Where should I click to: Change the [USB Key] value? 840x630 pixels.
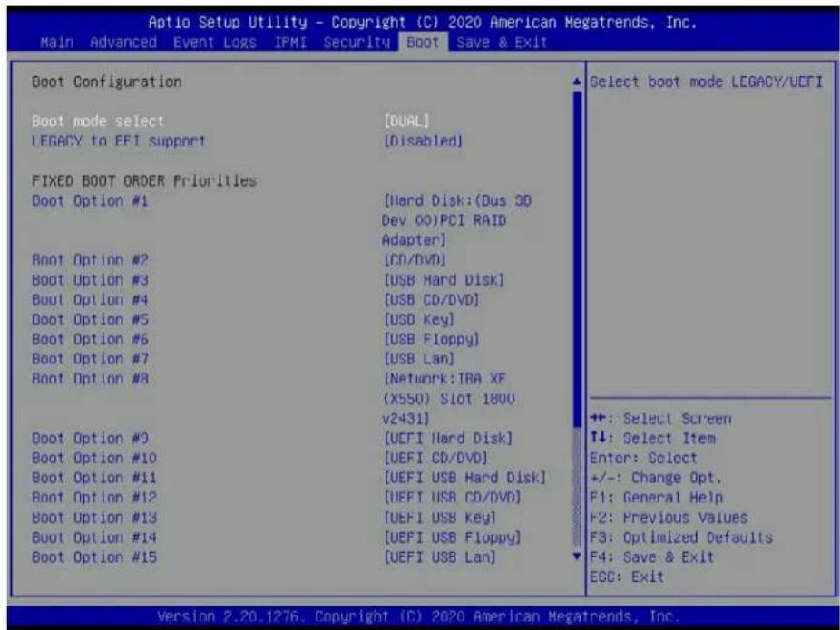419,320
